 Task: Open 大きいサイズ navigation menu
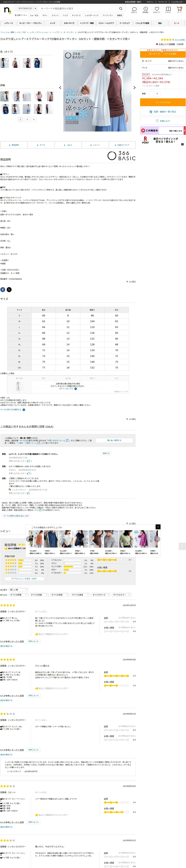(x=69, y=23)
